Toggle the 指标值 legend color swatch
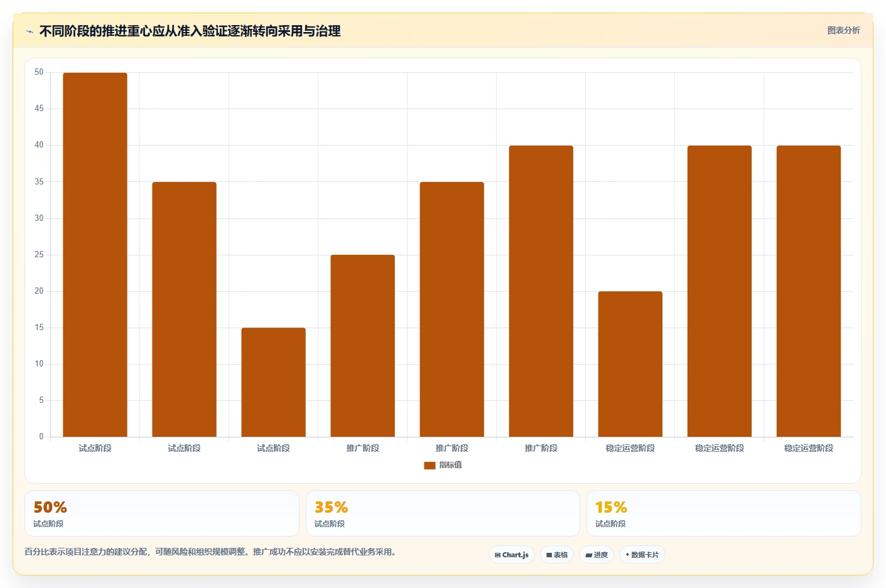Viewport: 886px width, 588px height. 429,466
